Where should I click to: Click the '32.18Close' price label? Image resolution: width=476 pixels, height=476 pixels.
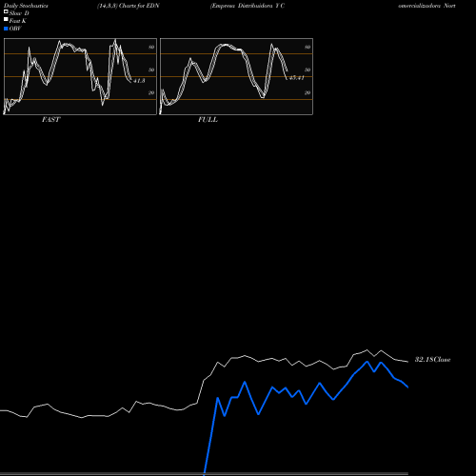(x=433, y=360)
